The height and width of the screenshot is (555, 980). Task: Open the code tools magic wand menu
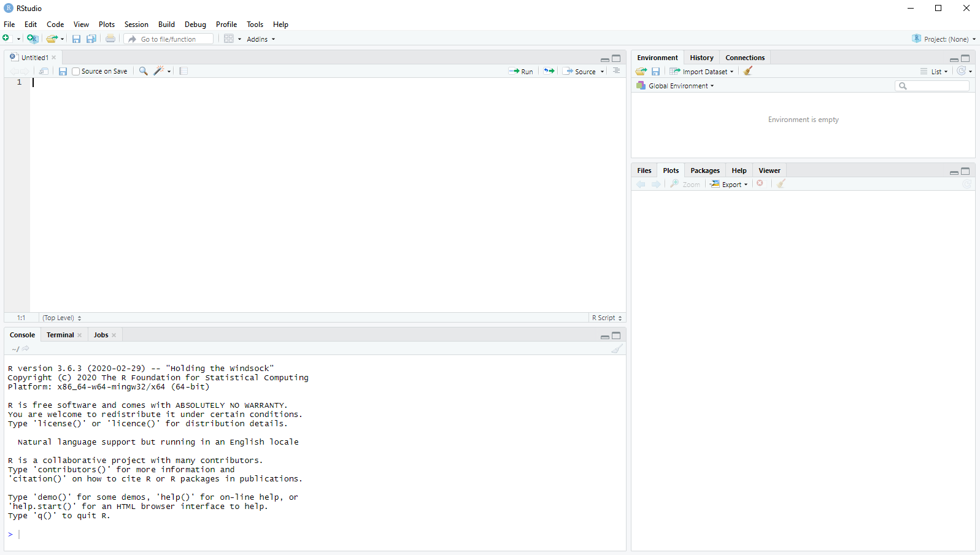(x=162, y=71)
